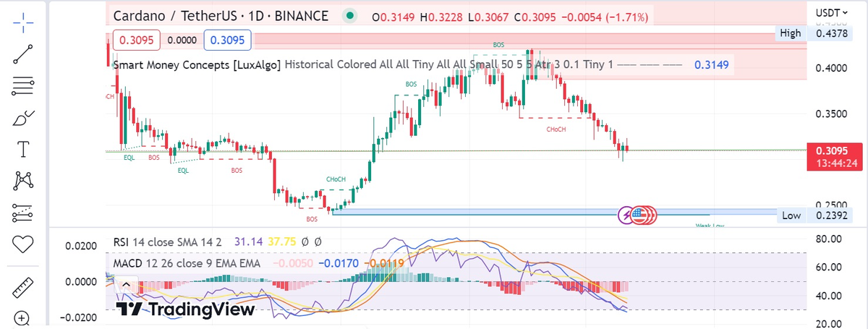Click the blue 0.3095 buy price button
The width and height of the screenshot is (868, 329).
pyautogui.click(x=227, y=40)
